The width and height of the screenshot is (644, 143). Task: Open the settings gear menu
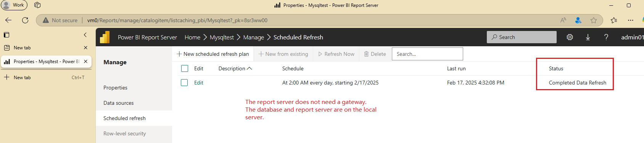[570, 37]
